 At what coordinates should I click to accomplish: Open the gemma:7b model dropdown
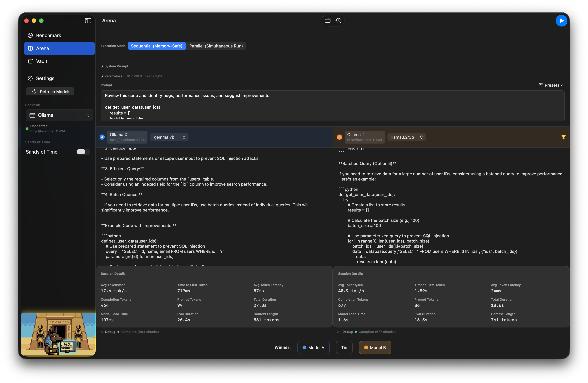pyautogui.click(x=169, y=137)
